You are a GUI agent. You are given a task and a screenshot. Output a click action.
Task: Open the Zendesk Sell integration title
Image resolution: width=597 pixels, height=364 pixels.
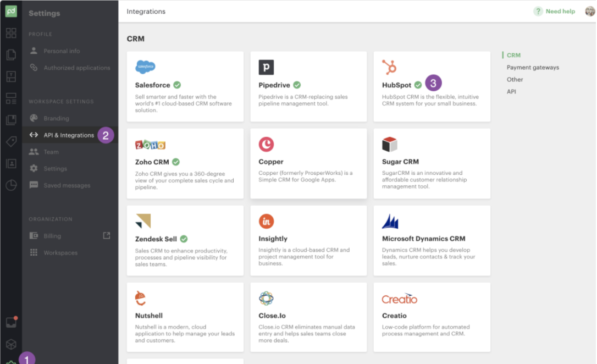pyautogui.click(x=156, y=239)
